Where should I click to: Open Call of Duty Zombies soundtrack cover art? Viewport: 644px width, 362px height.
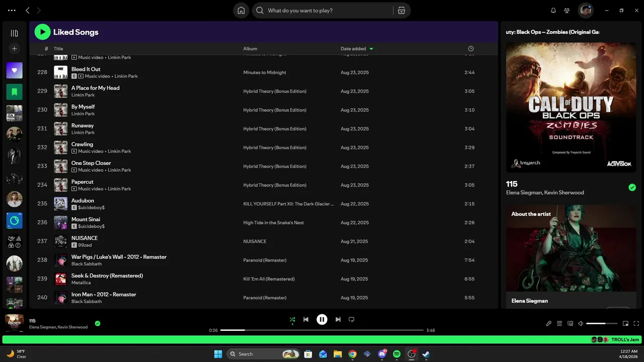(571, 107)
